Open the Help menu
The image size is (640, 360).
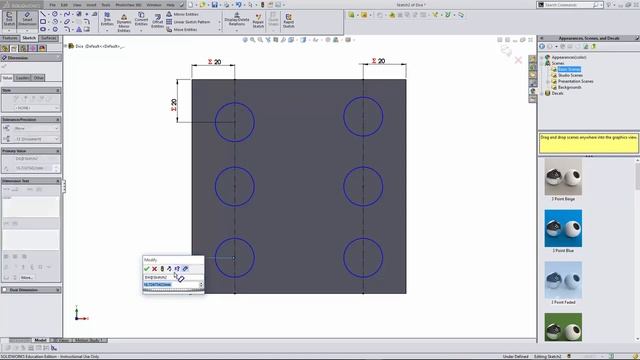(x=171, y=5)
